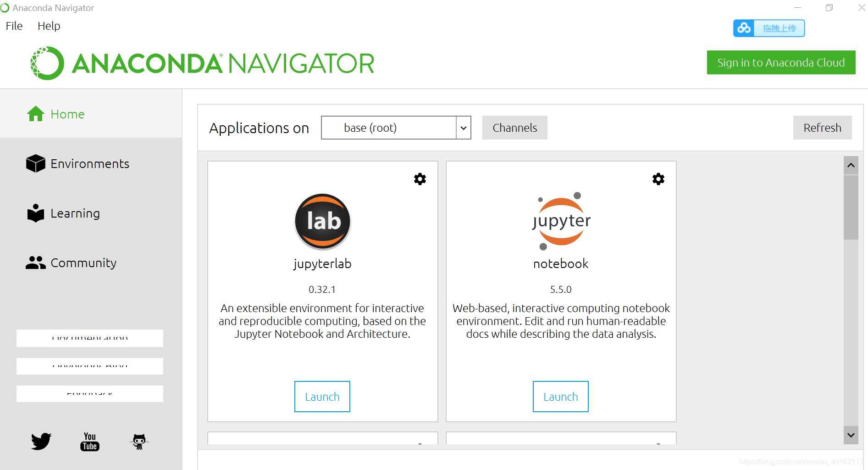Screen dimensions: 868x470
Task: Open the Help menu
Action: (x=49, y=26)
